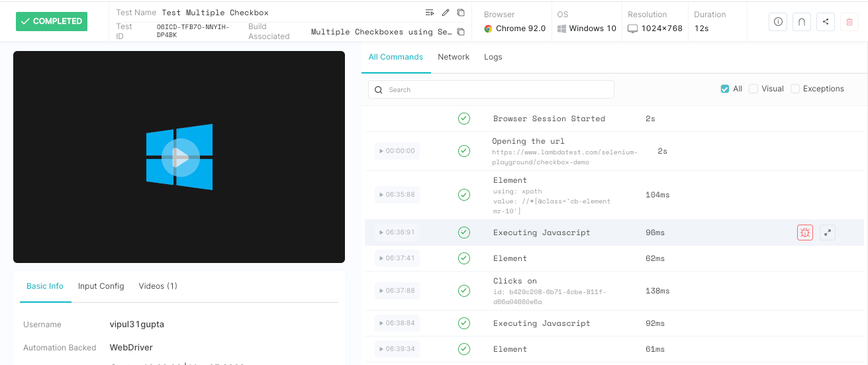
Task: Jump to timestamp 06:37:88
Action: click(x=397, y=291)
